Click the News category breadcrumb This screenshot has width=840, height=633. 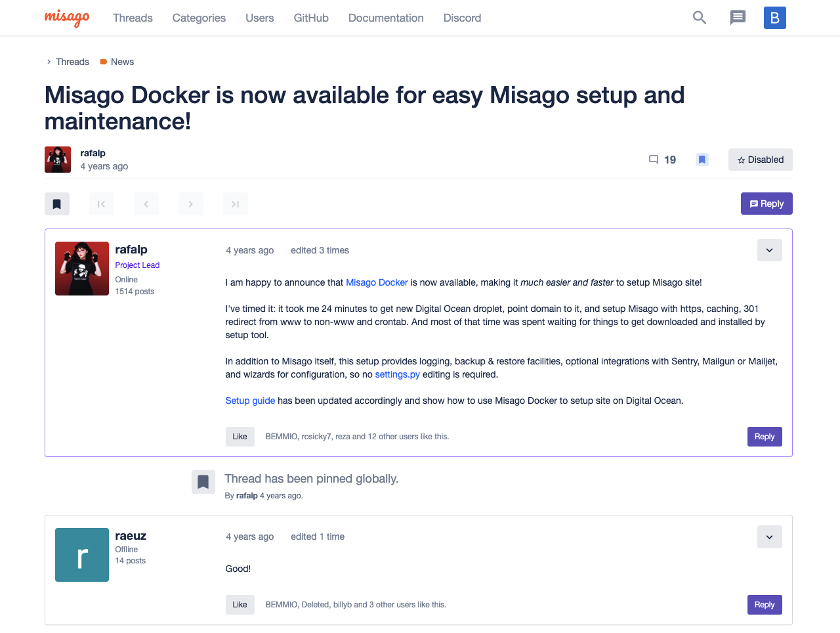pos(122,62)
